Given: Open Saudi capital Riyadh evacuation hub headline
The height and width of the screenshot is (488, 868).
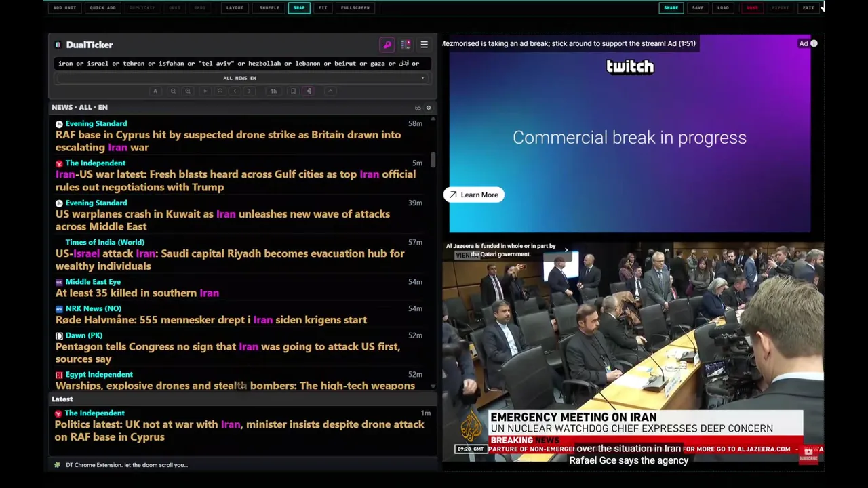Looking at the screenshot, I should pos(230,260).
